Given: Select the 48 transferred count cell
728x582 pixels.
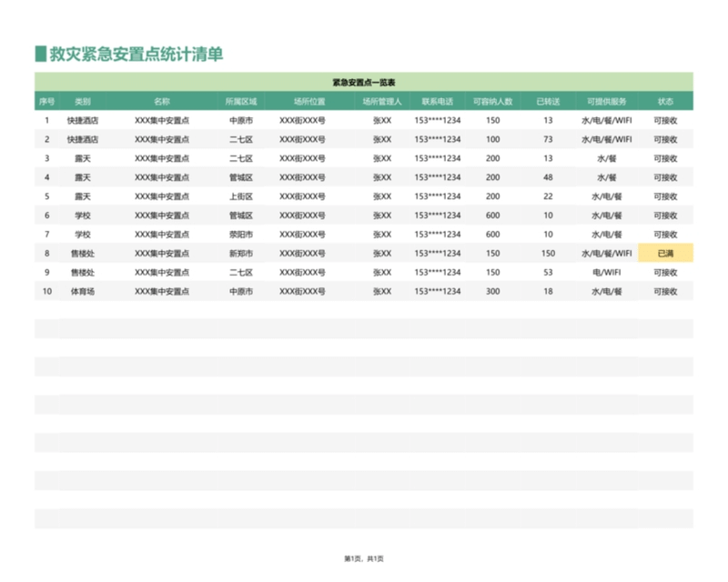Looking at the screenshot, I should coord(548,177).
